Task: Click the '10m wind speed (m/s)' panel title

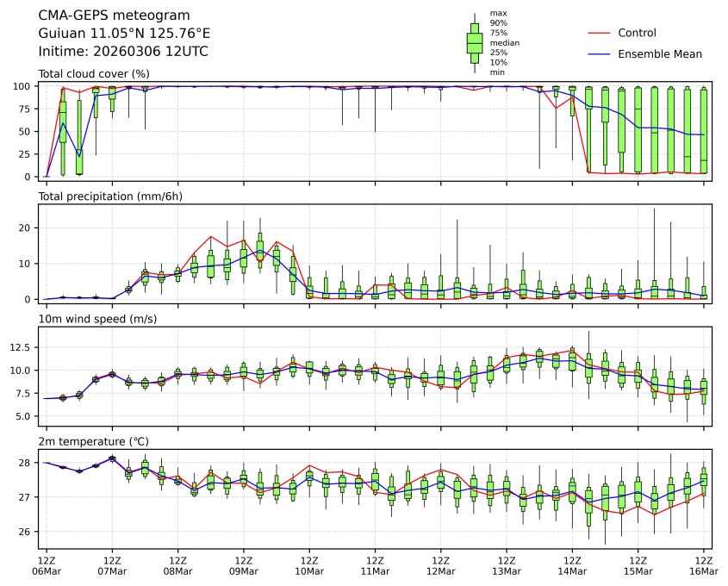Action: pyautogui.click(x=97, y=319)
